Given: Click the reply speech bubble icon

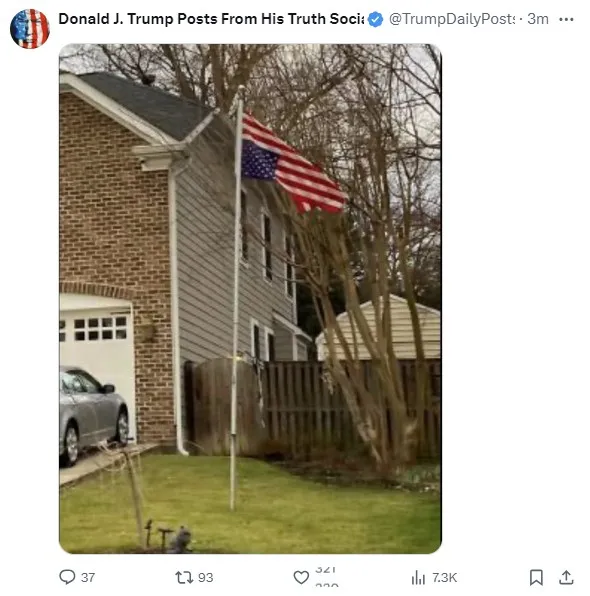Looking at the screenshot, I should coord(67,577).
